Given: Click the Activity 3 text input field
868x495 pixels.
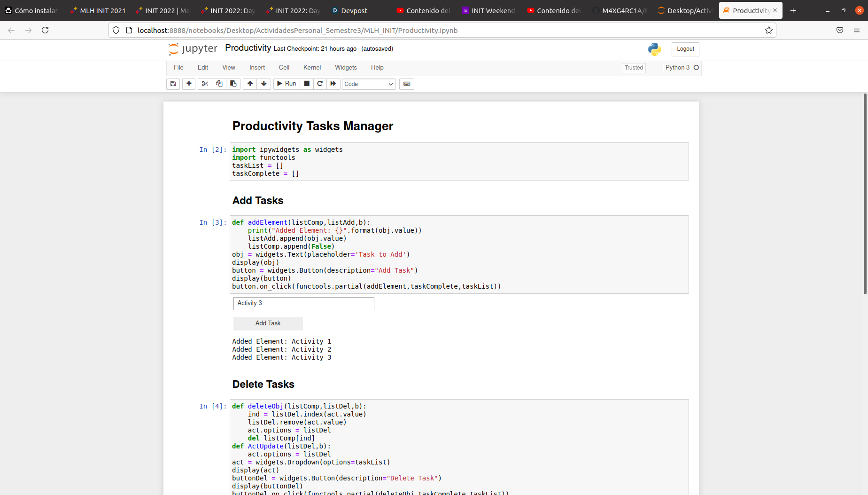Looking at the screenshot, I should [303, 303].
